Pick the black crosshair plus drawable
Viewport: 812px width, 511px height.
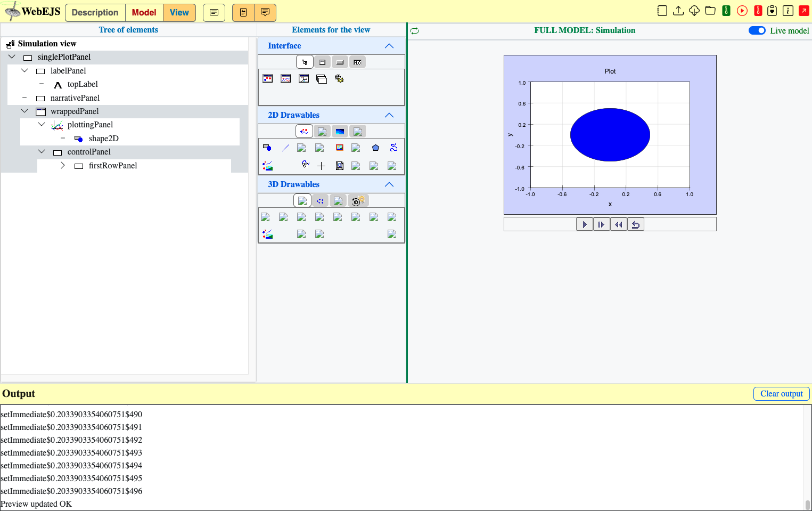click(x=321, y=166)
